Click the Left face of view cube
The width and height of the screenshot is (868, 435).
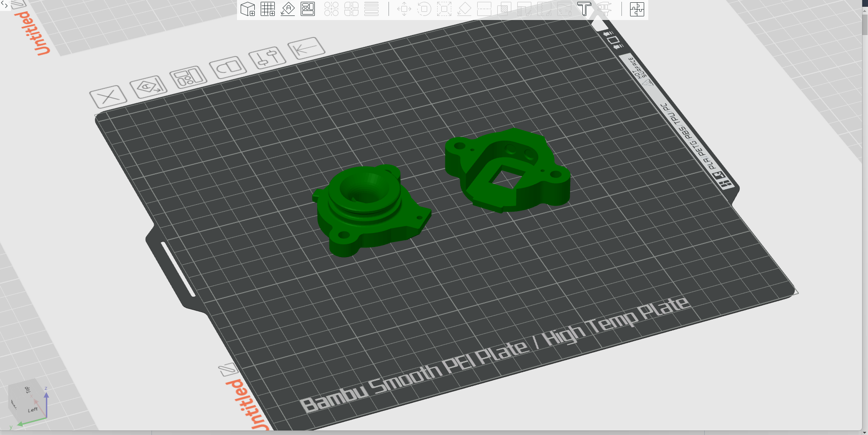[33, 410]
